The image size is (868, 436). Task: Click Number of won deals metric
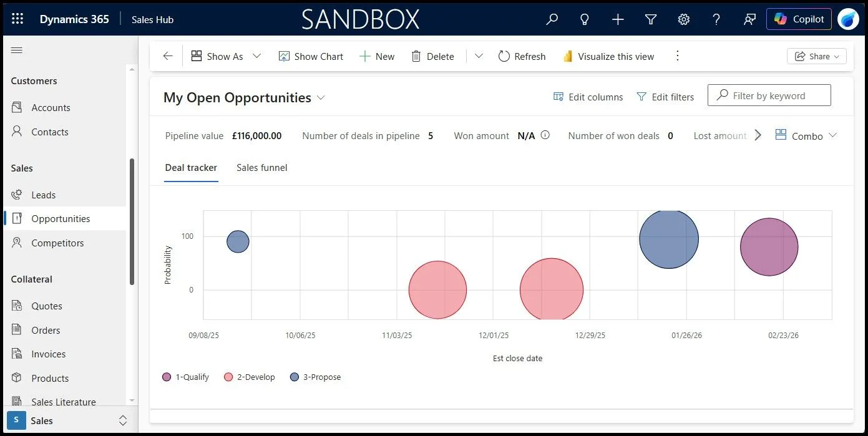(x=620, y=135)
